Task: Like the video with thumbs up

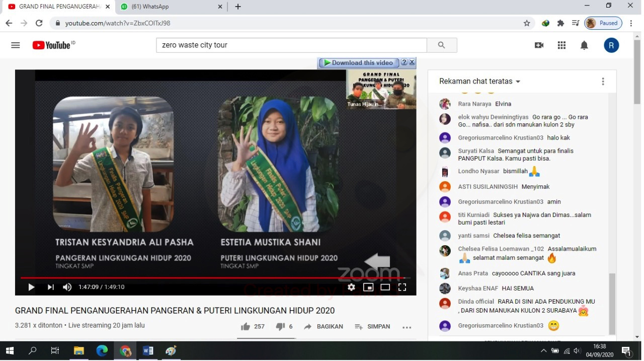Action: pyautogui.click(x=246, y=326)
